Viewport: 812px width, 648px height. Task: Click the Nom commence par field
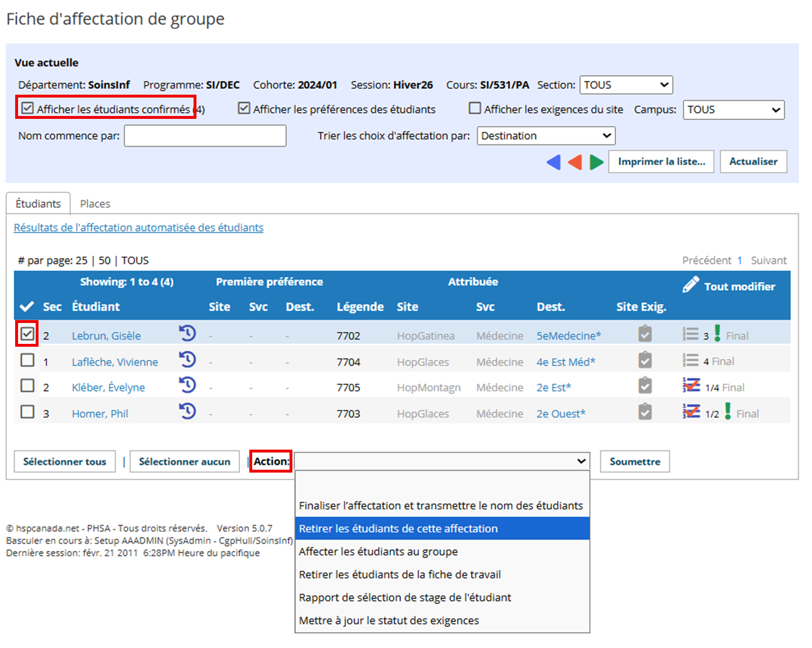point(205,136)
